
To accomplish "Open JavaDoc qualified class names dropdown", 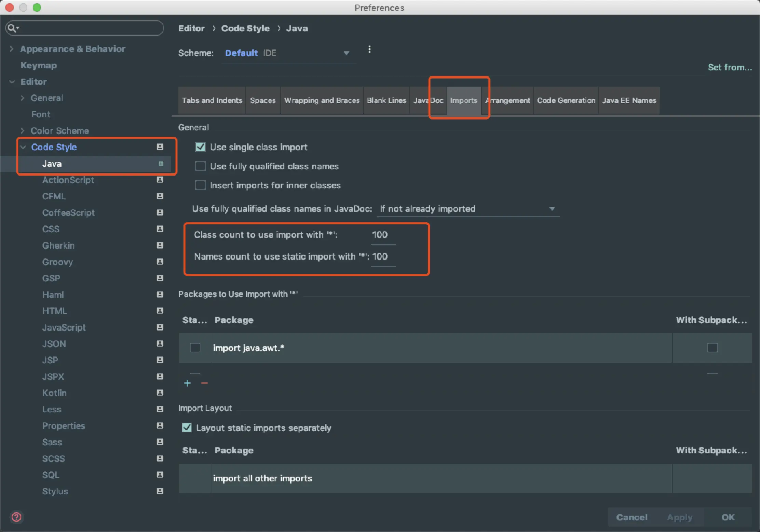I will 467,209.
